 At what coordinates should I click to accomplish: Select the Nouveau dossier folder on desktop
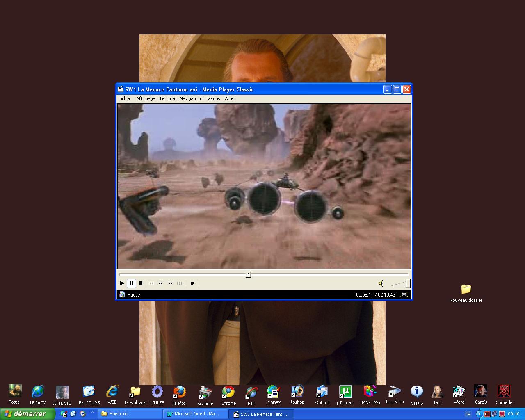tap(466, 293)
